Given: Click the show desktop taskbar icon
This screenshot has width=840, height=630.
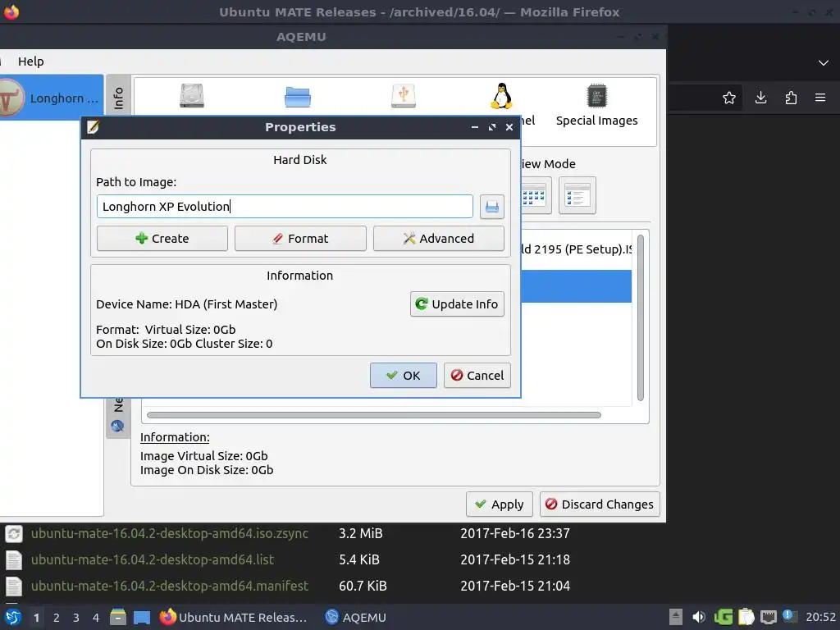Looking at the screenshot, I should pyautogui.click(x=141, y=618).
